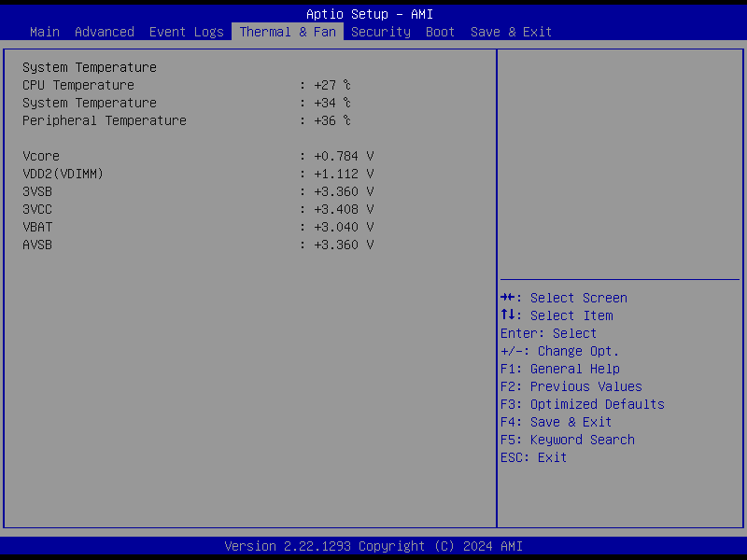Click the F5: Keyword Search hint
747x560 pixels.
click(x=568, y=440)
